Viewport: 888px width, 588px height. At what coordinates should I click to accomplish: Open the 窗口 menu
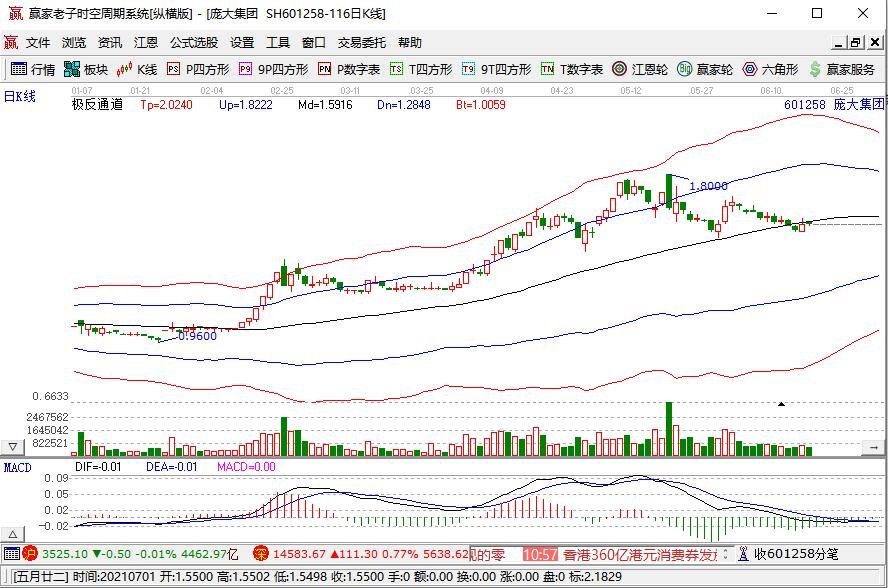(x=314, y=42)
